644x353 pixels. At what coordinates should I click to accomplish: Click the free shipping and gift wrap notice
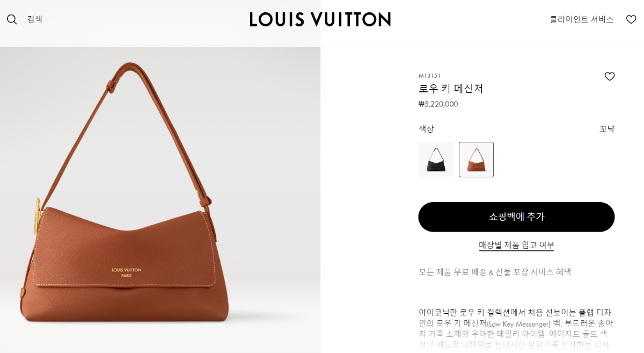pos(495,272)
